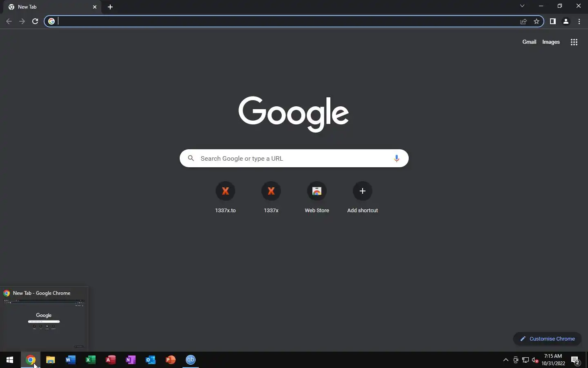
Task: Click the muted volume tray icon
Action: click(535, 360)
